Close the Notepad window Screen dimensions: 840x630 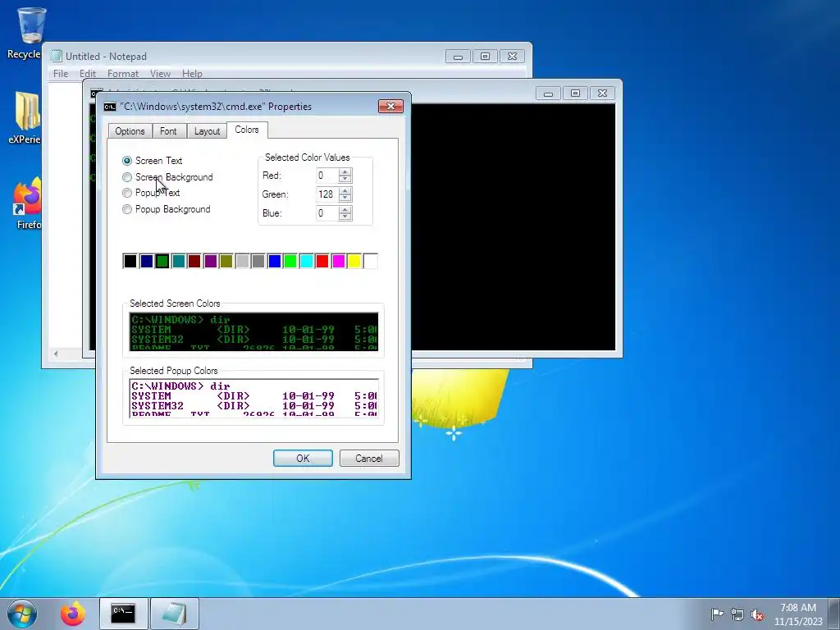[512, 57]
